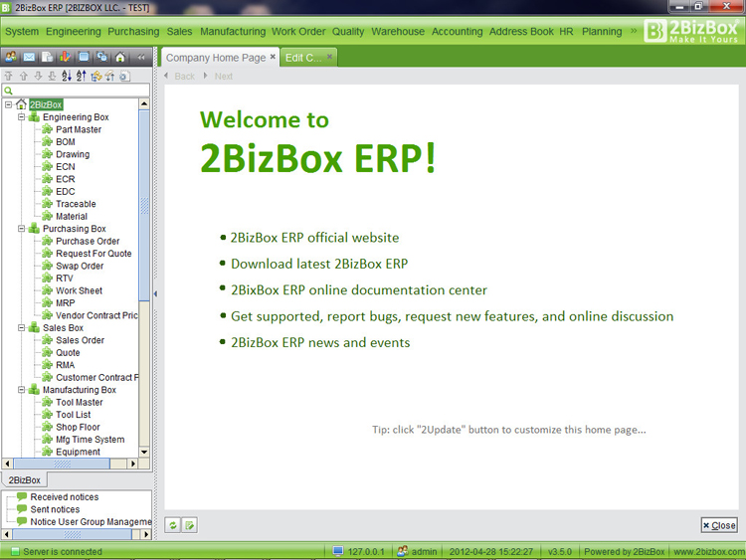Select Purchase Order in the tree
This screenshot has height=560, width=746.
pyautogui.click(x=88, y=242)
